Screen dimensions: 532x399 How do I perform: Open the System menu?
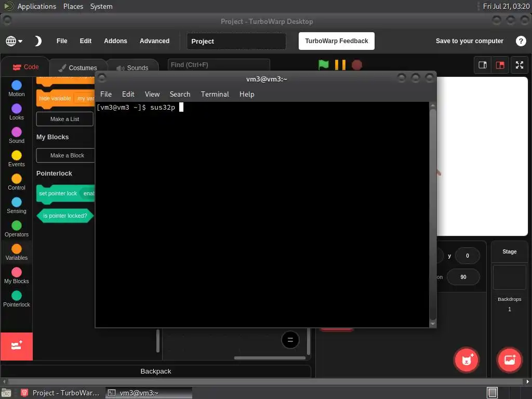101,6
